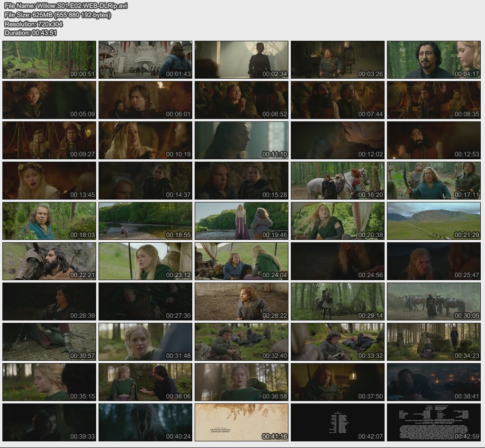
Task: Open the thumbnail stamped 00:28:22
Action: tap(242, 302)
